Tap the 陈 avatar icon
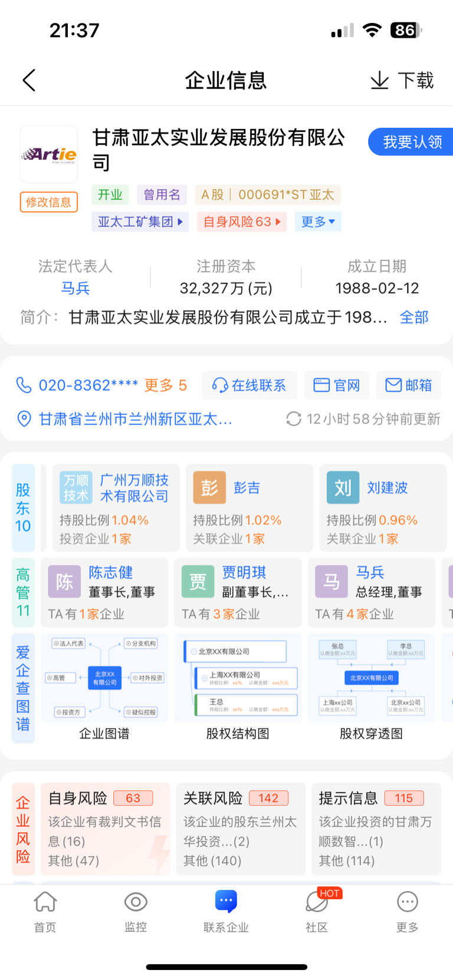Viewport: 453px width, 980px height. point(64,582)
